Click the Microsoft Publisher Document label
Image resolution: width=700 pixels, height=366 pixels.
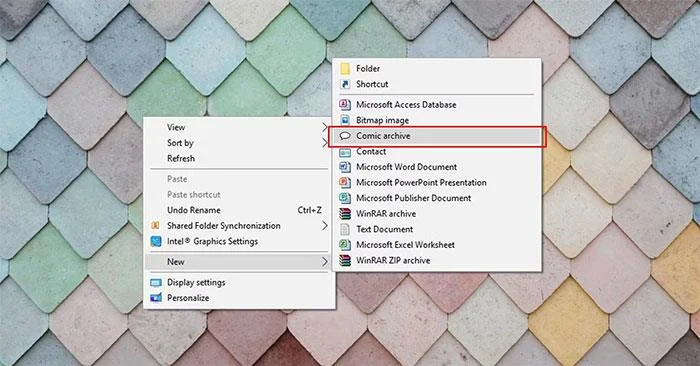point(413,198)
